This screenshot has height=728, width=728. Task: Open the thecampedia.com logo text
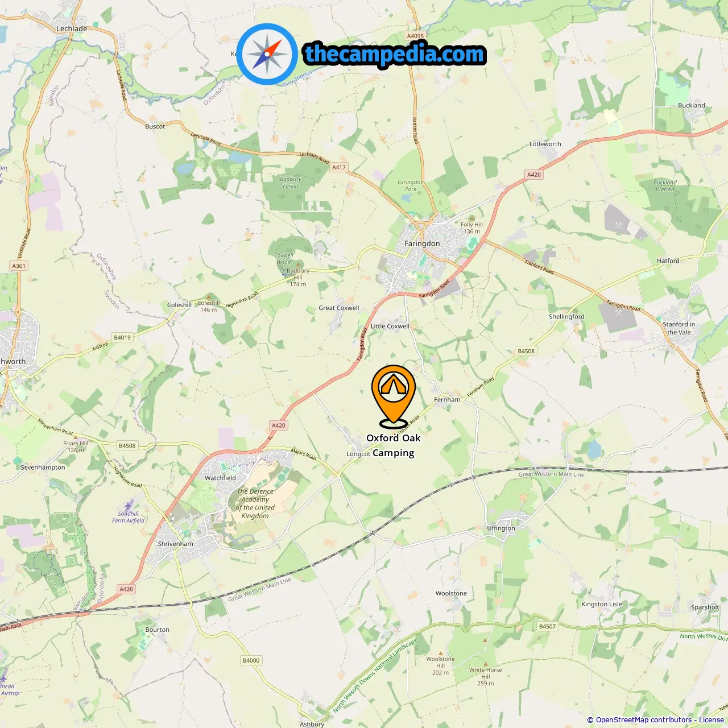[x=395, y=54]
